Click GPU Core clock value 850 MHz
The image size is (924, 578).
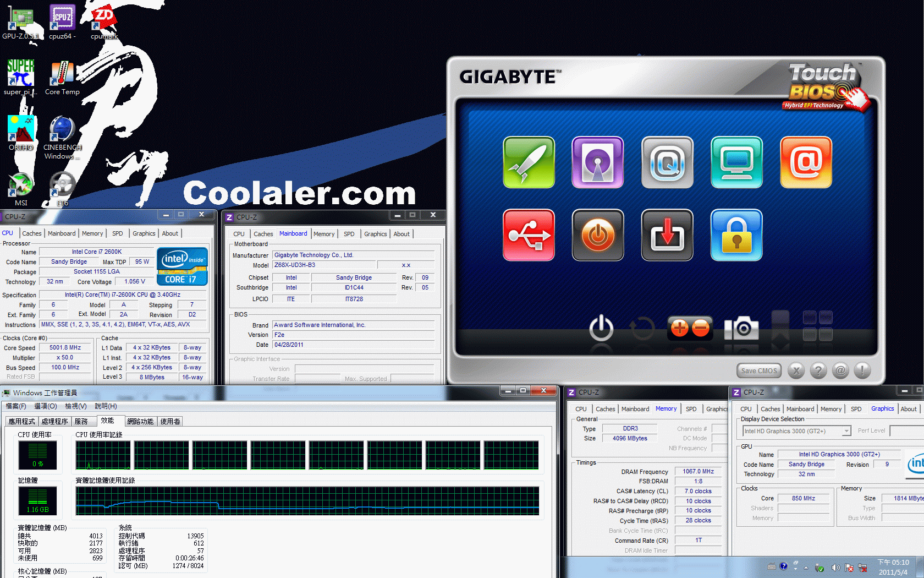click(x=804, y=499)
